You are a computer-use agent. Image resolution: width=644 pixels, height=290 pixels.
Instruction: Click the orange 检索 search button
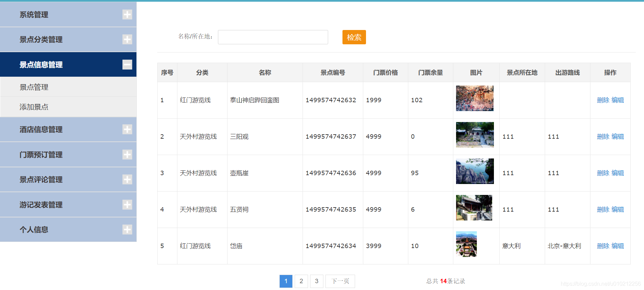[x=354, y=37]
